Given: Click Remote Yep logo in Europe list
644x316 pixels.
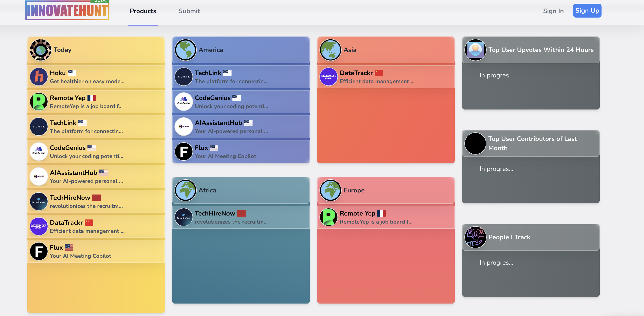Looking at the screenshot, I should coord(329,217).
